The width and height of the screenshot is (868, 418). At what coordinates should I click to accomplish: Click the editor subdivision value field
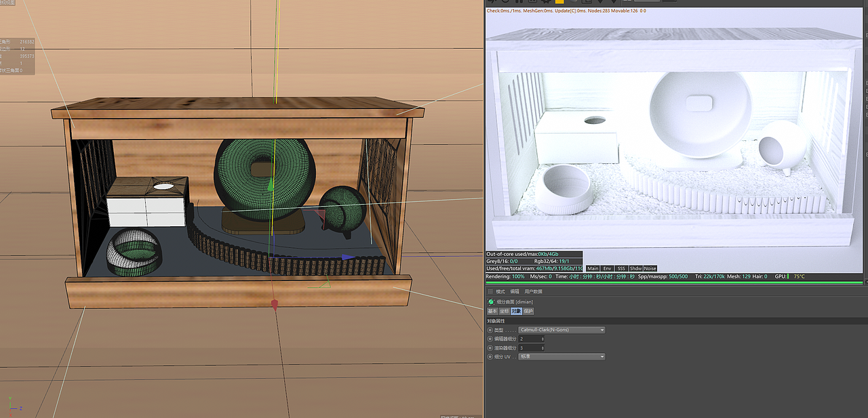(530, 339)
